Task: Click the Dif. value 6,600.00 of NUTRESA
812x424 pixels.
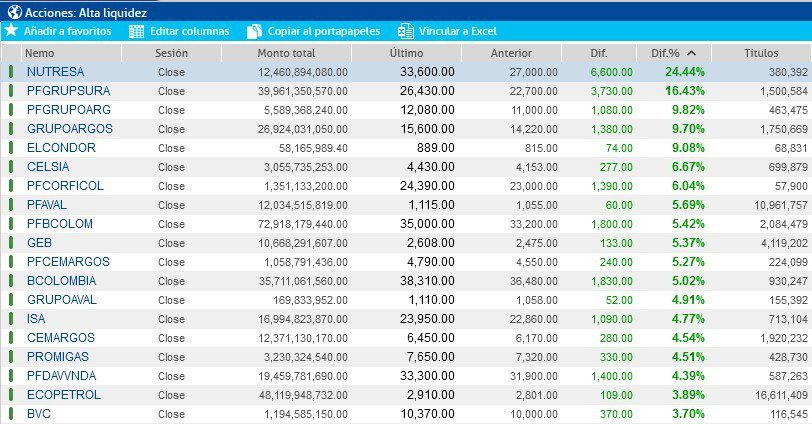Action: (x=612, y=72)
